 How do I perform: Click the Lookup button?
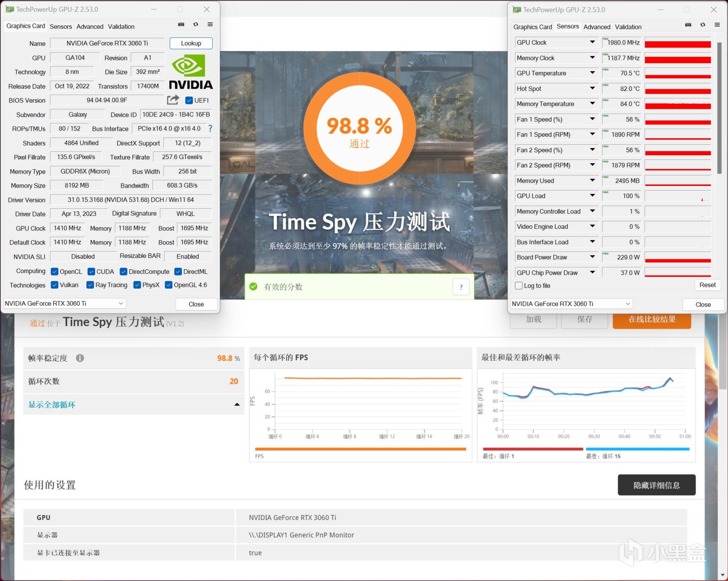tap(191, 43)
